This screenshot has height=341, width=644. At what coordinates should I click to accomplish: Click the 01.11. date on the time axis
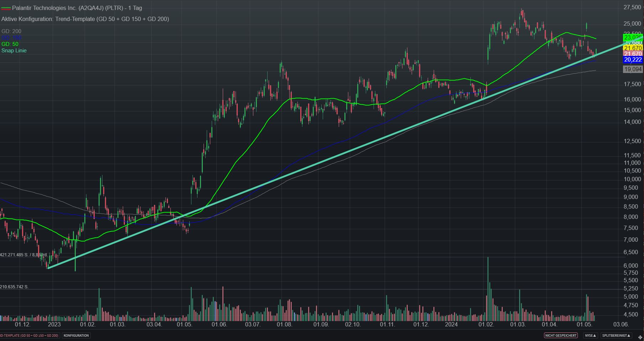(x=387, y=325)
